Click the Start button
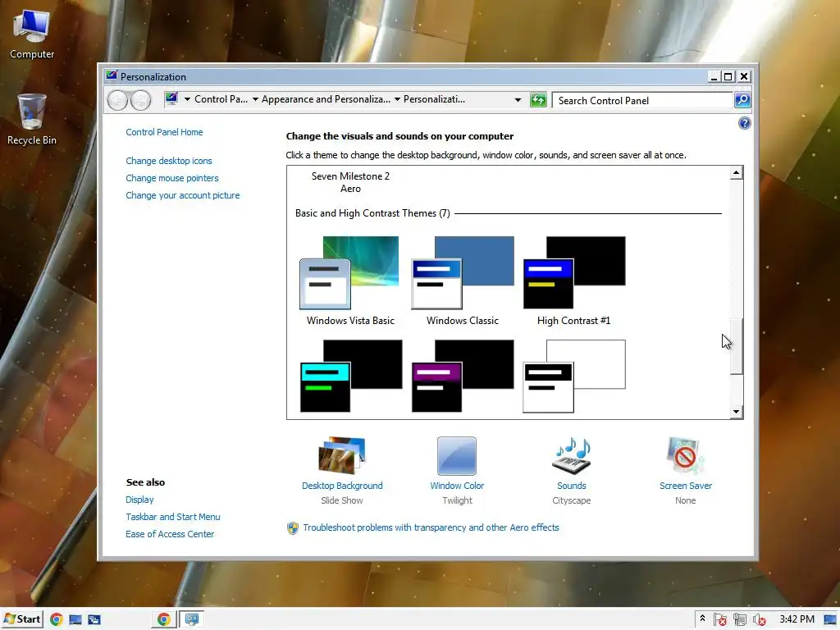Screen dimensions: 840x630 point(21,619)
